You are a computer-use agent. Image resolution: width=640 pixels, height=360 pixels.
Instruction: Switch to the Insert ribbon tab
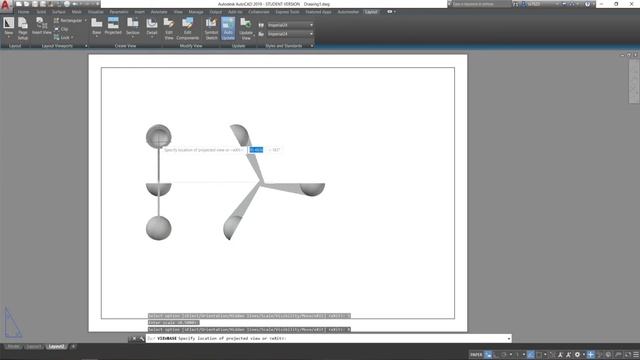[140, 12]
